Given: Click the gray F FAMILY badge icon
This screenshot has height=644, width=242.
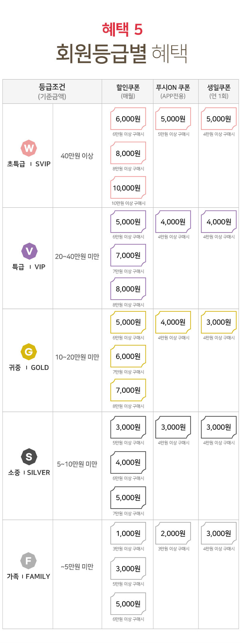Looking at the screenshot, I should point(28,561).
